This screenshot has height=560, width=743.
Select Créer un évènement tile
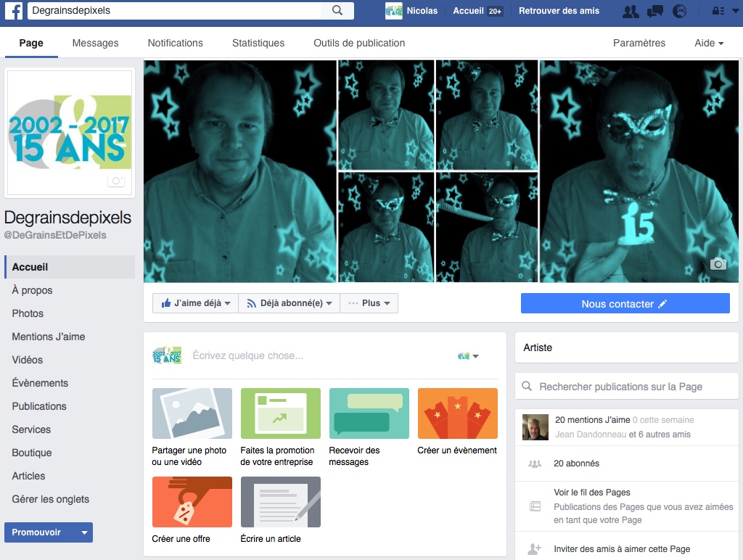458,421
